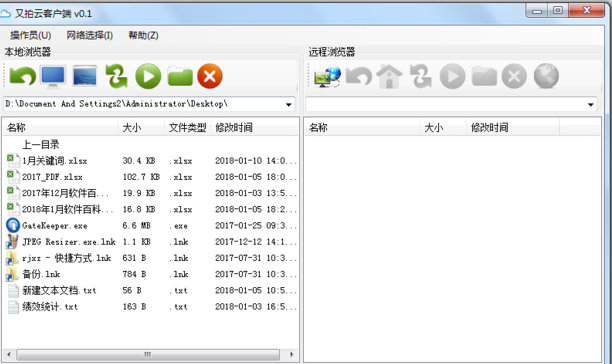612x364 pixels.
Task: Create remote folder with grey folder icon
Action: (484, 76)
